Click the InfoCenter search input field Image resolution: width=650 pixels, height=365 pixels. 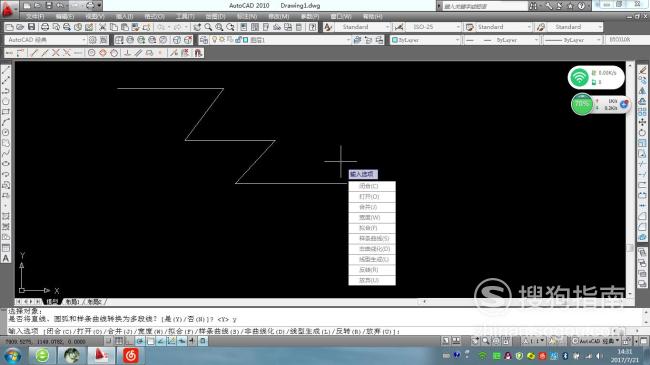(x=484, y=6)
